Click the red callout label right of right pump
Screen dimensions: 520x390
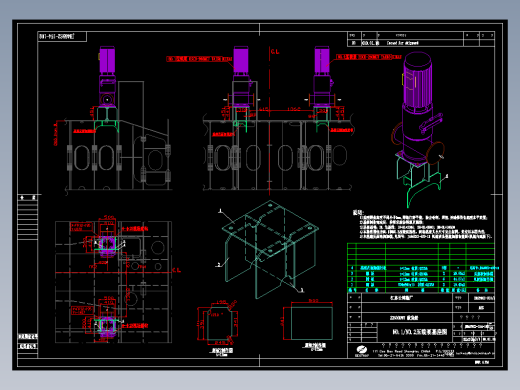point(369,57)
